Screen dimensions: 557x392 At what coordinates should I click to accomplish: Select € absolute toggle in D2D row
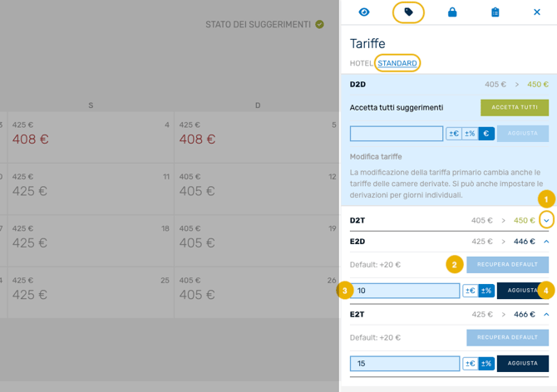[x=486, y=133]
